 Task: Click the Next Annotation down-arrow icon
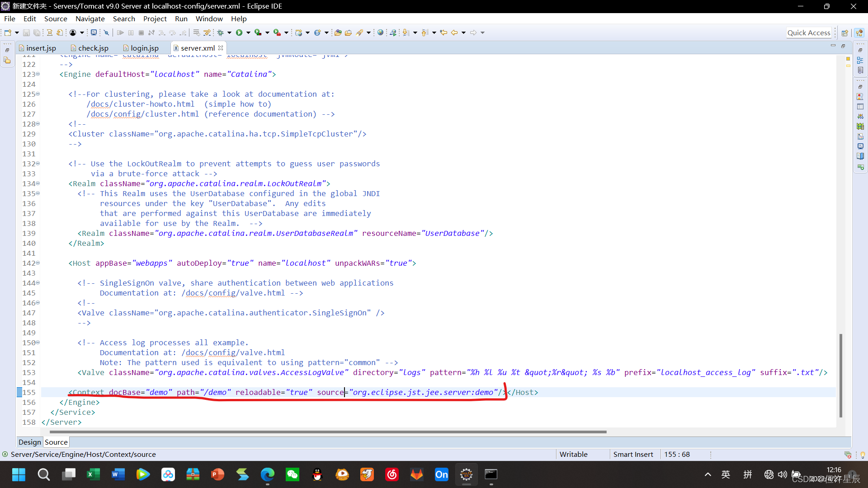point(406,33)
